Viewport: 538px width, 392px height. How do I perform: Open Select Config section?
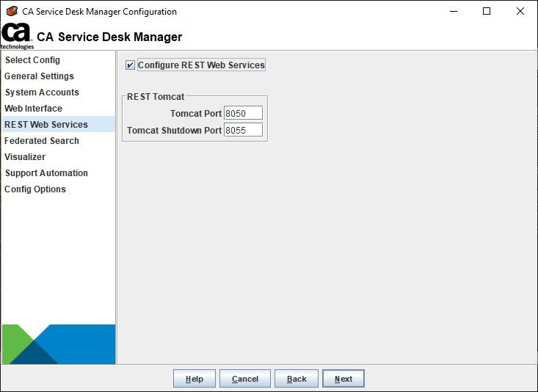(32, 60)
